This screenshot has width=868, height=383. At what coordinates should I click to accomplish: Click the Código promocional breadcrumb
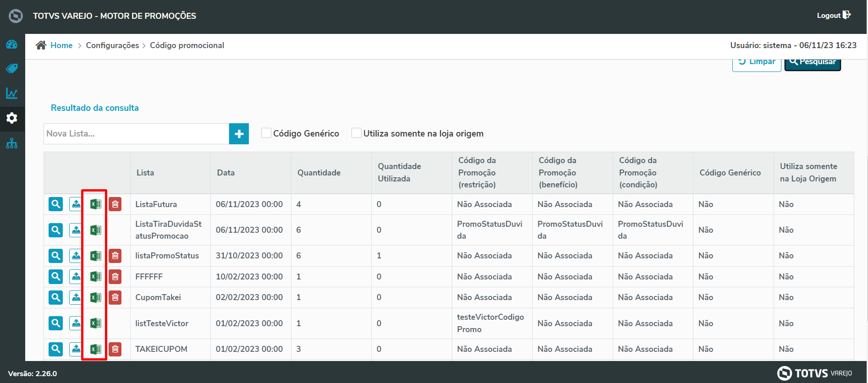187,45
